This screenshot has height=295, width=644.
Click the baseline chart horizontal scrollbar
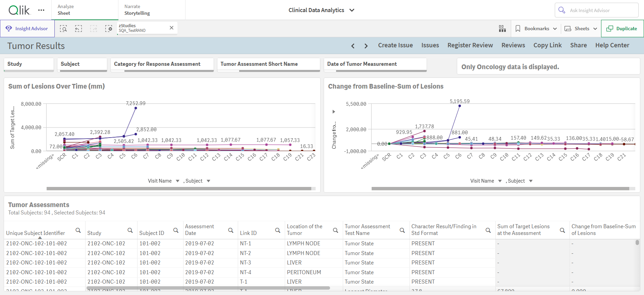tap(500, 189)
